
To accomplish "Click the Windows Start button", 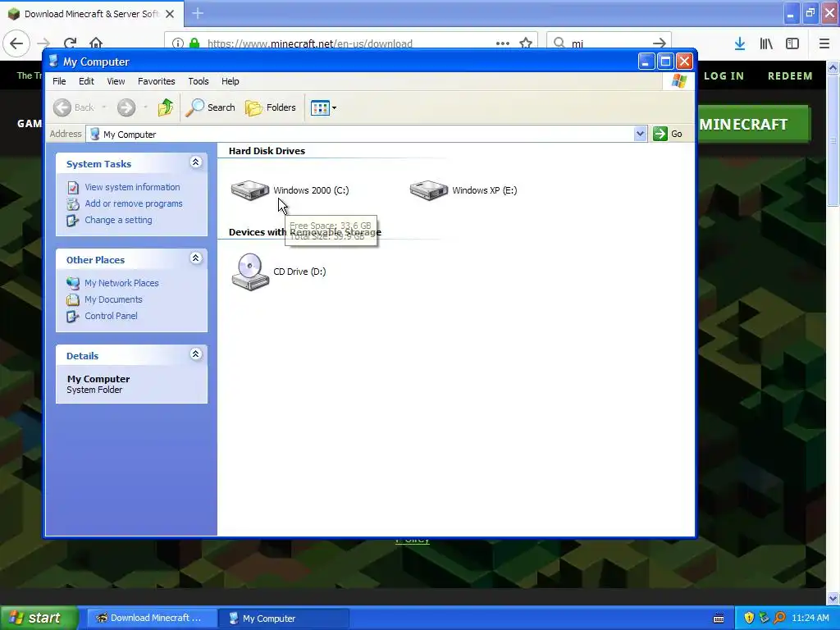I will [x=39, y=619].
